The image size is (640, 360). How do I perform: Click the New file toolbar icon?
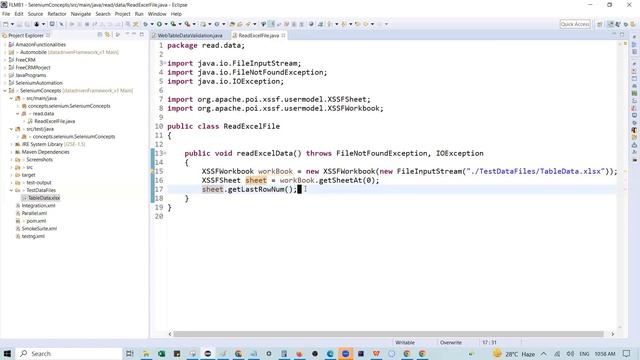[6, 24]
